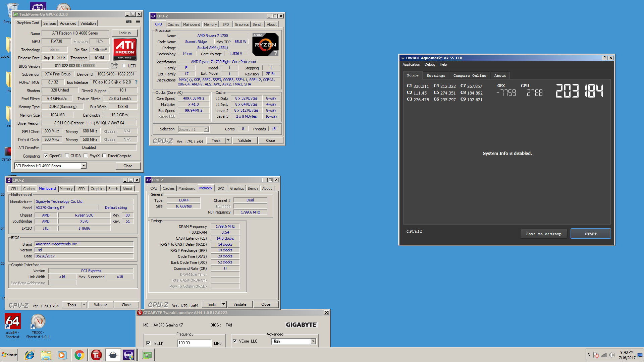Toggle the PhysX checkbox
The image size is (644, 362).
(86, 156)
